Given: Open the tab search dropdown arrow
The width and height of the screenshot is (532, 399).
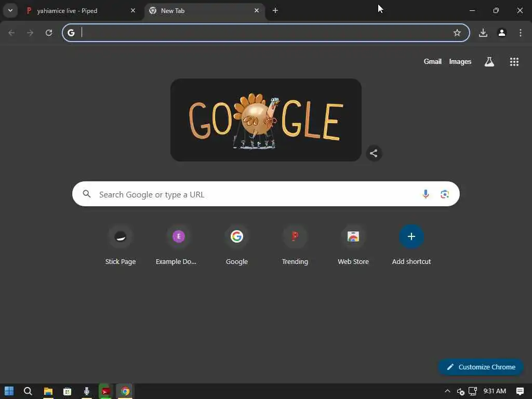Looking at the screenshot, I should point(10,10).
